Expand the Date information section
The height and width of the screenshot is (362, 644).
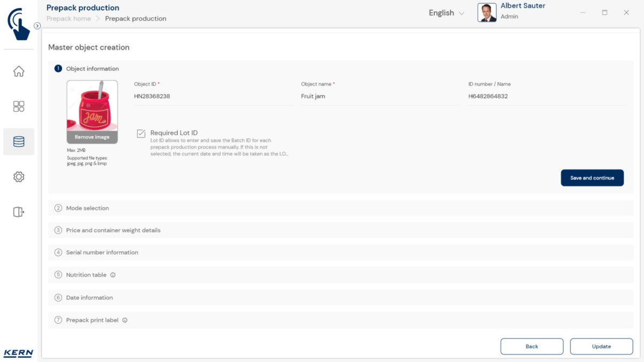89,298
